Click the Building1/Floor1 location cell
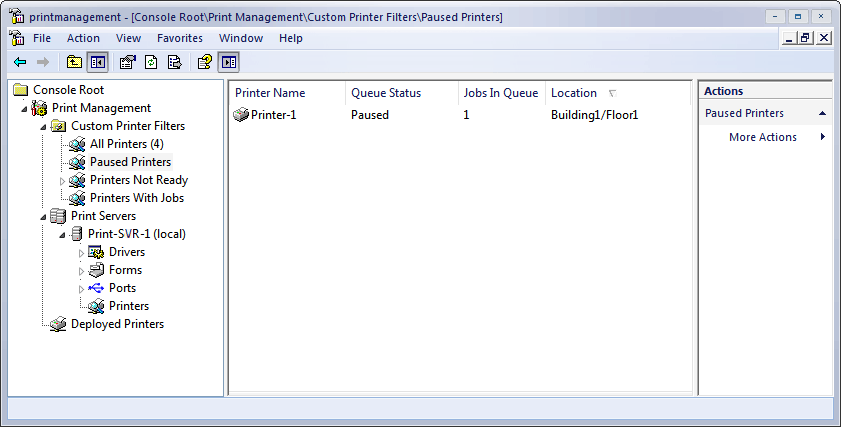Viewport: 841px width, 427px height. 595,115
